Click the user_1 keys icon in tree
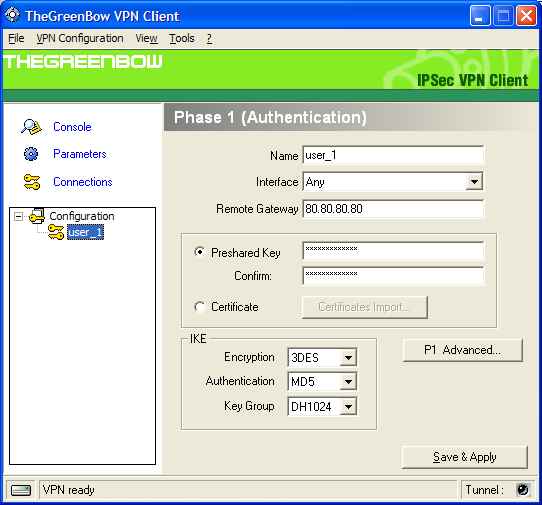The image size is (542, 505). (56, 232)
